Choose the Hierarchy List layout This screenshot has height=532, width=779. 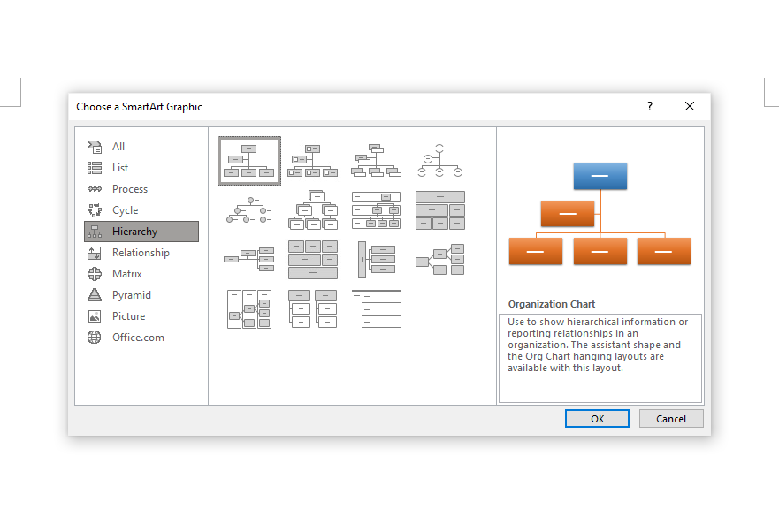[313, 309]
